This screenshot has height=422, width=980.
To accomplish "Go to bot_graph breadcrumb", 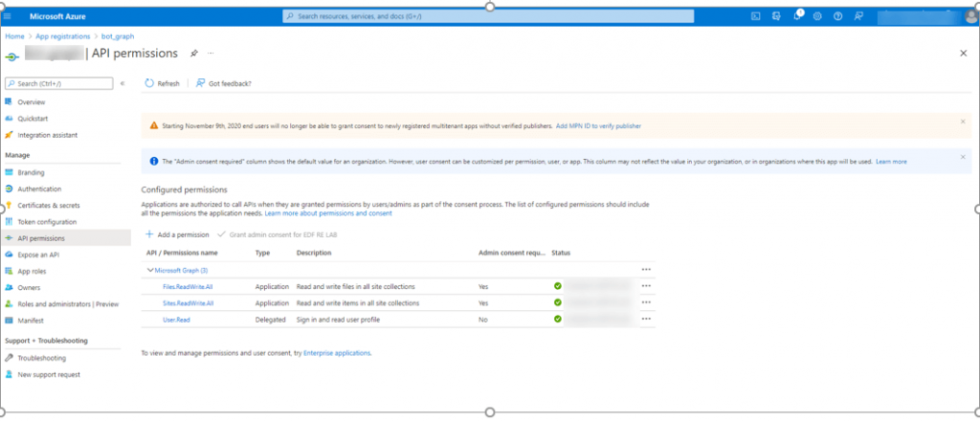I will tap(118, 36).
